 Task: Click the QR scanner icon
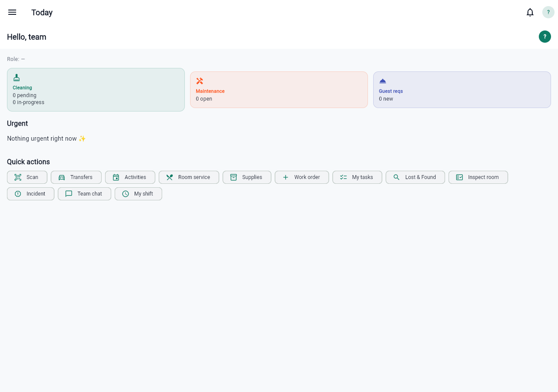point(18,177)
